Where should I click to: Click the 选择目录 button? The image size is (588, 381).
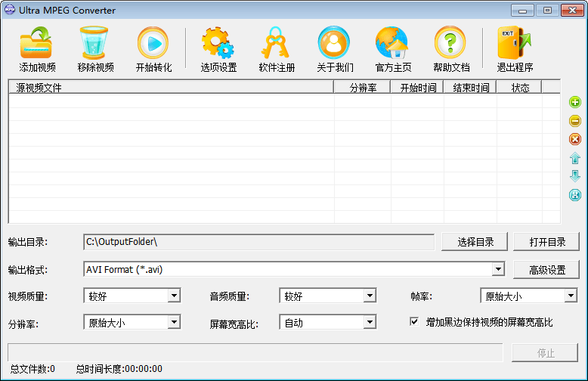point(475,242)
